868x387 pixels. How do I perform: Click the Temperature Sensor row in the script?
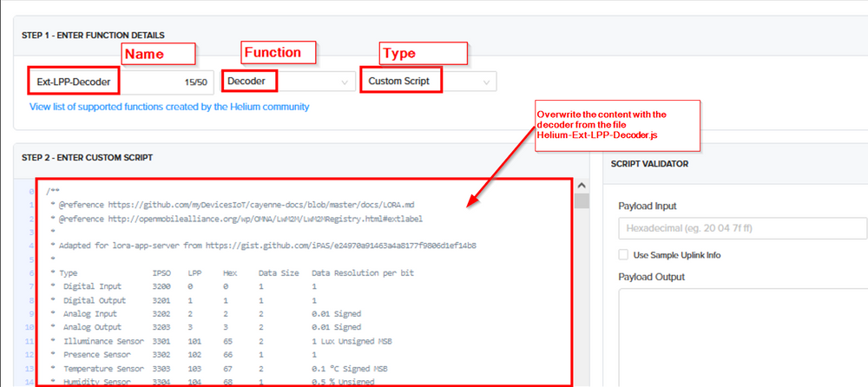tap(217, 368)
